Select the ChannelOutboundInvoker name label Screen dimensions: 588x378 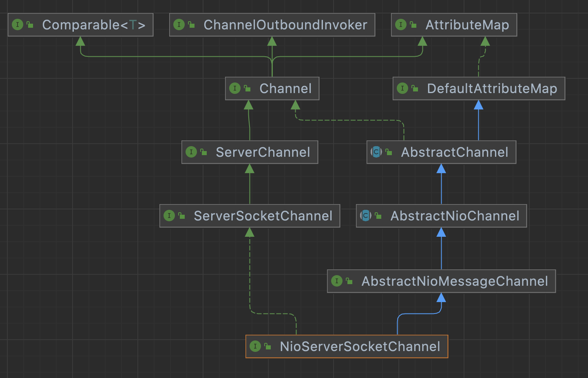pos(285,25)
